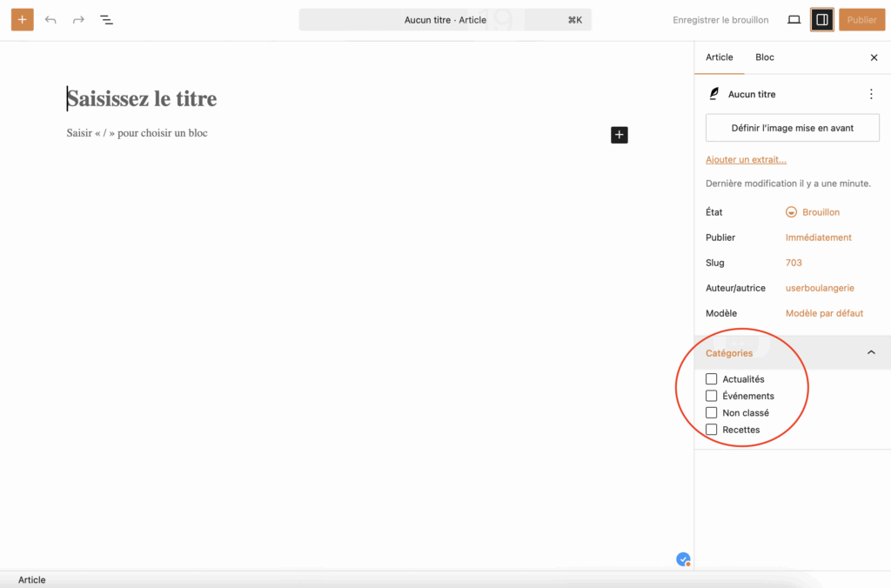Switch to the Bloc tab
The image size is (891, 588).
click(764, 57)
